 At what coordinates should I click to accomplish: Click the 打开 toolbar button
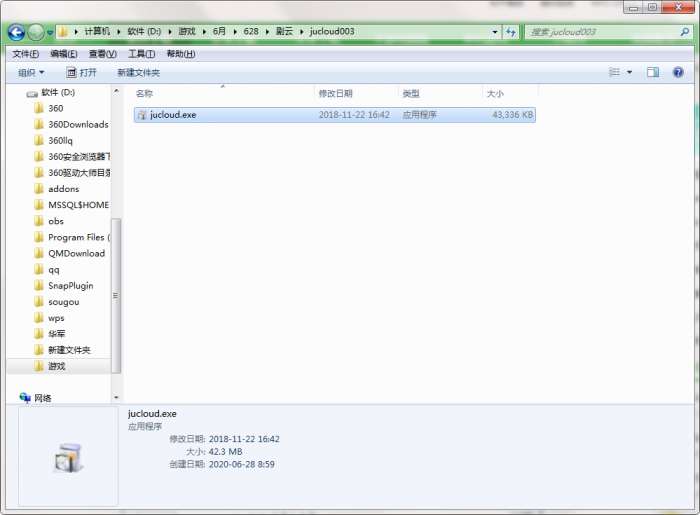pyautogui.click(x=81, y=72)
